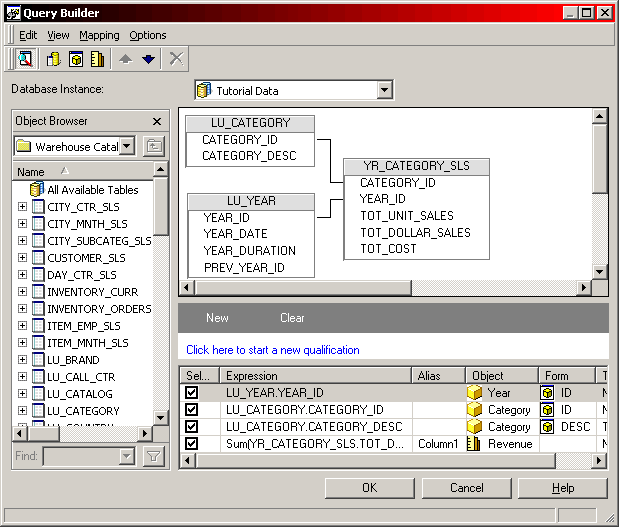The image size is (619, 527).
Task: Click the yellow cylinder database toolbar icon
Action: [x=54, y=59]
